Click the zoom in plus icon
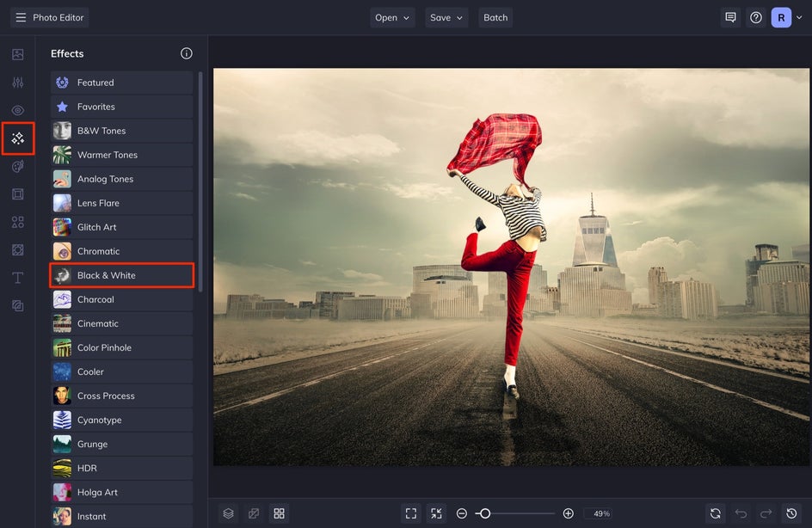This screenshot has height=528, width=812. click(x=568, y=513)
